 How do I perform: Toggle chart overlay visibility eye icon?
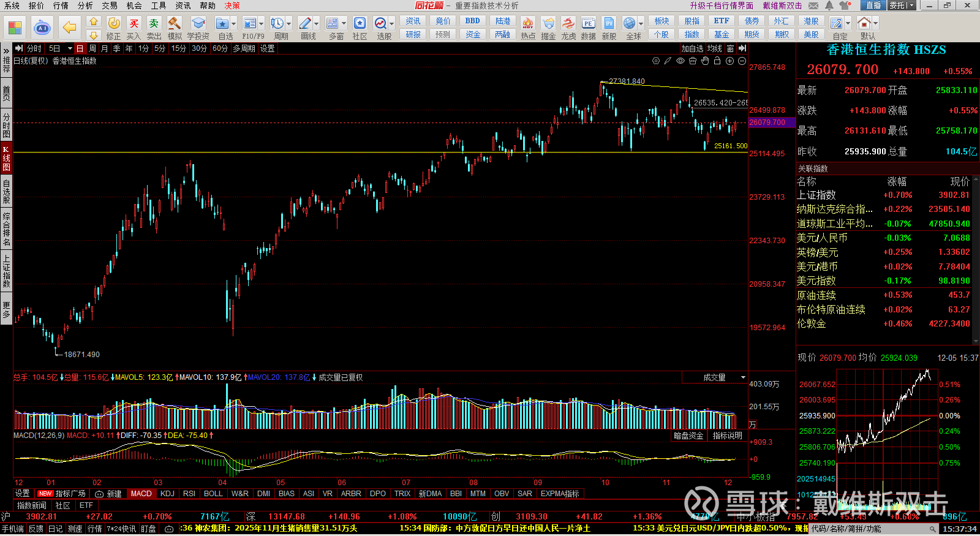pyautogui.click(x=680, y=61)
